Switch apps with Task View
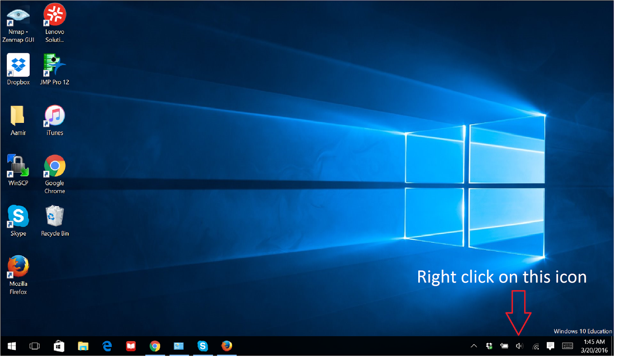 tap(34, 346)
